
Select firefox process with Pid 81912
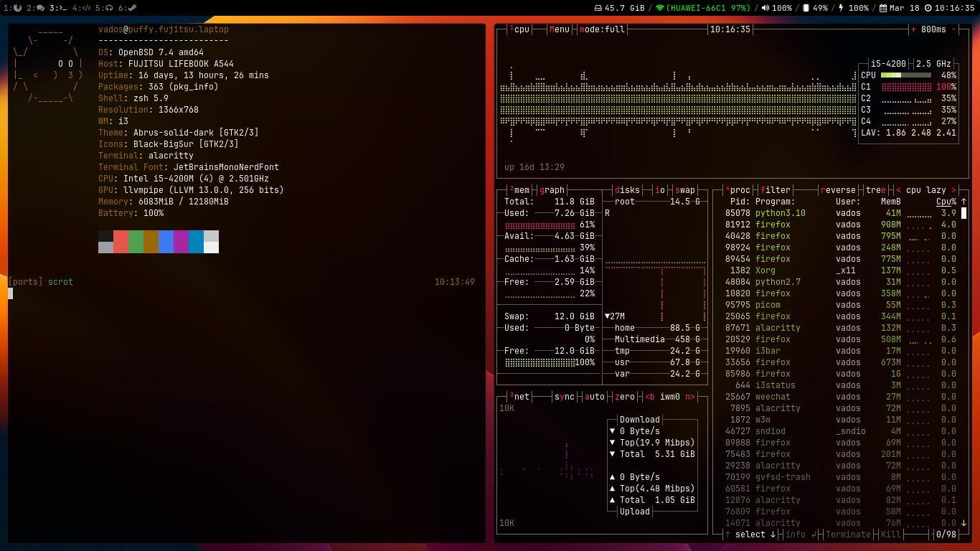click(x=840, y=225)
